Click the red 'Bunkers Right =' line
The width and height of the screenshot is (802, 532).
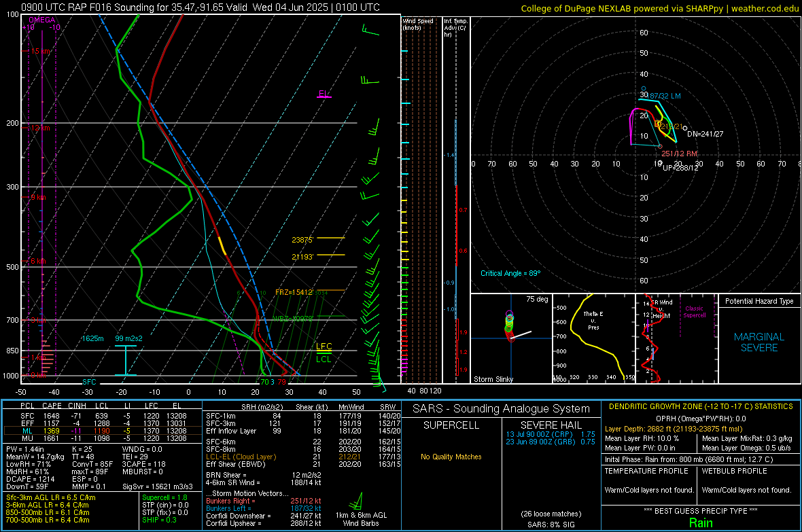[x=264, y=501]
